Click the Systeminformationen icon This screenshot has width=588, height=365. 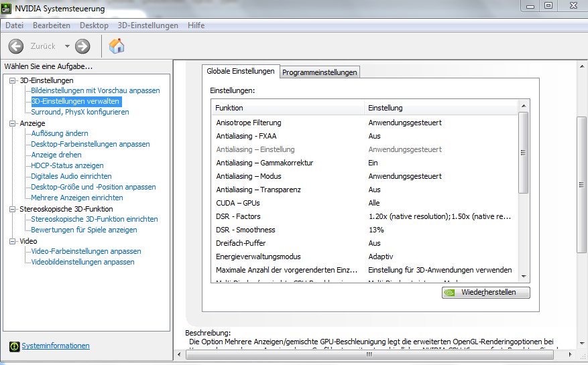[x=14, y=346]
